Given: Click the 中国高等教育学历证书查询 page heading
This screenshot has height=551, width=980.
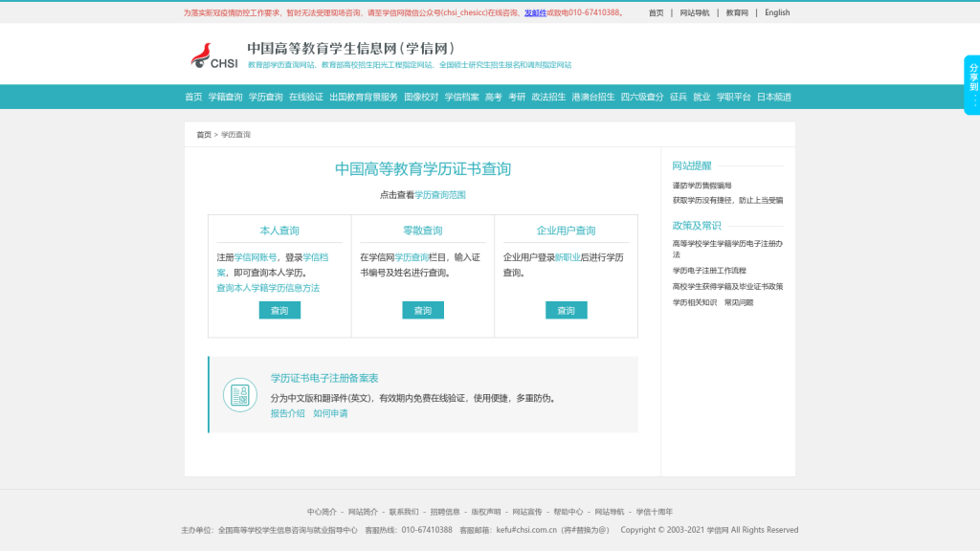Looking at the screenshot, I should click(x=423, y=169).
